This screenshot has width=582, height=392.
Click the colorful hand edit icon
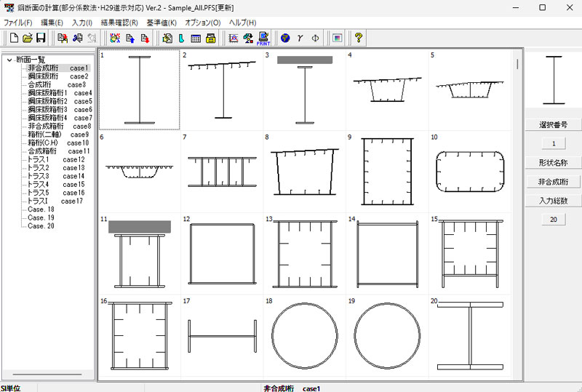pyautogui.click(x=115, y=38)
